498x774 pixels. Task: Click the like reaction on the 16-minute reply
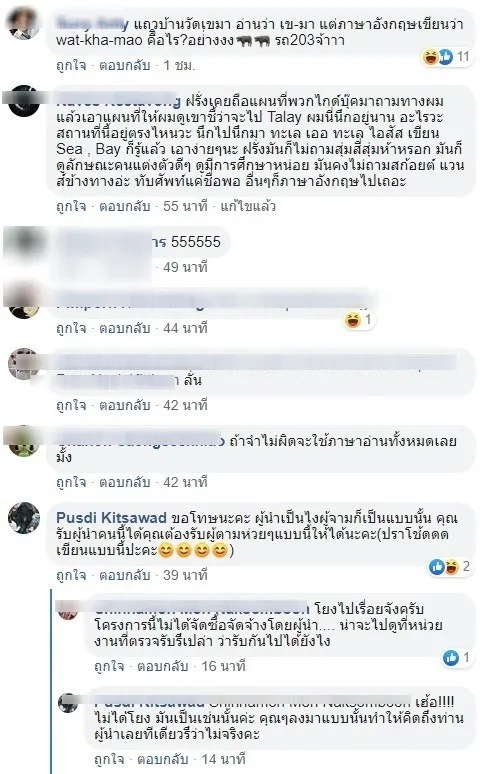(450, 658)
